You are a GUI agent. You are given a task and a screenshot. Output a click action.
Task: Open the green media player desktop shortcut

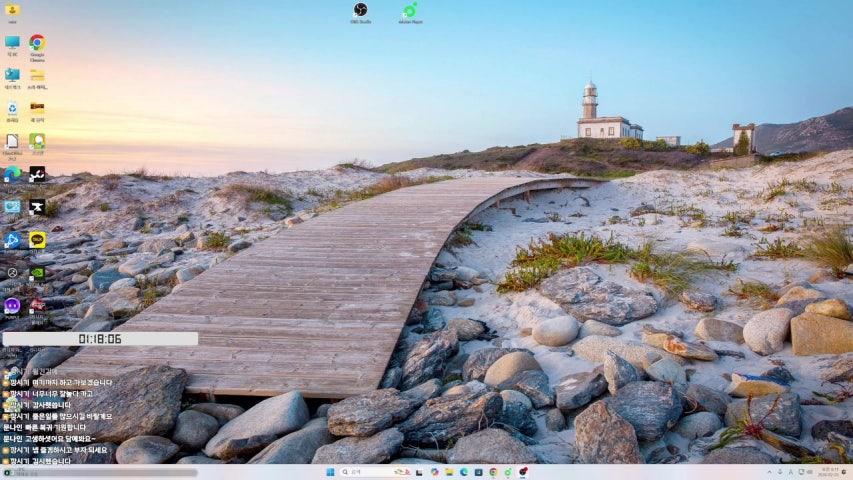point(409,10)
